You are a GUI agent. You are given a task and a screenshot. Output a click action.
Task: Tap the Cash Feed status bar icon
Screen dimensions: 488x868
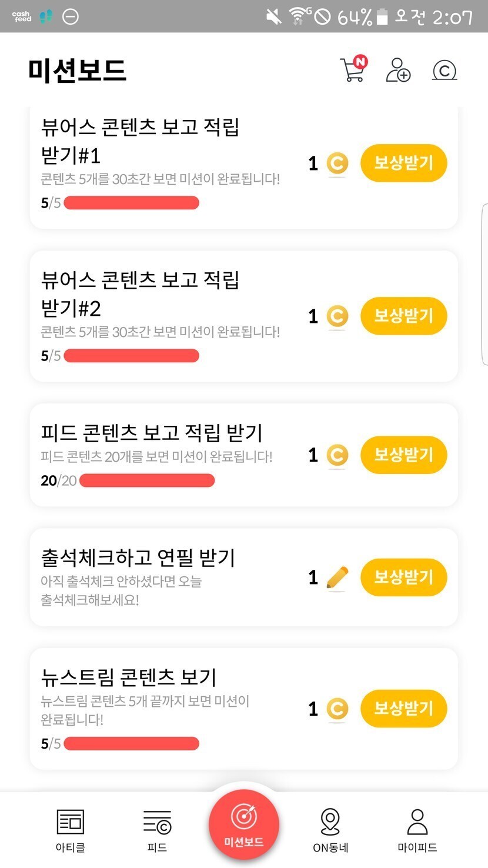coord(22,16)
